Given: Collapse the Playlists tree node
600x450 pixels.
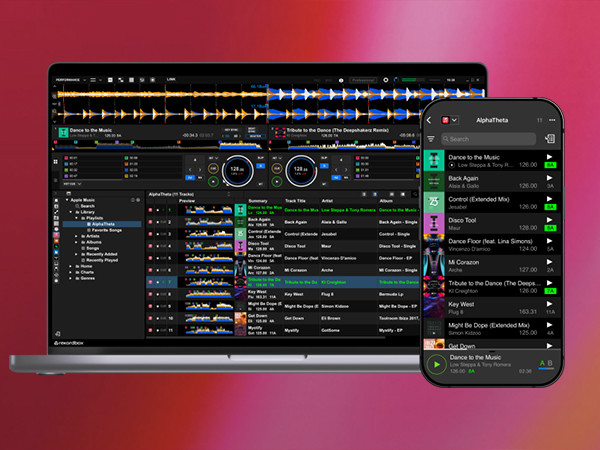Looking at the screenshot, I should coord(77,218).
